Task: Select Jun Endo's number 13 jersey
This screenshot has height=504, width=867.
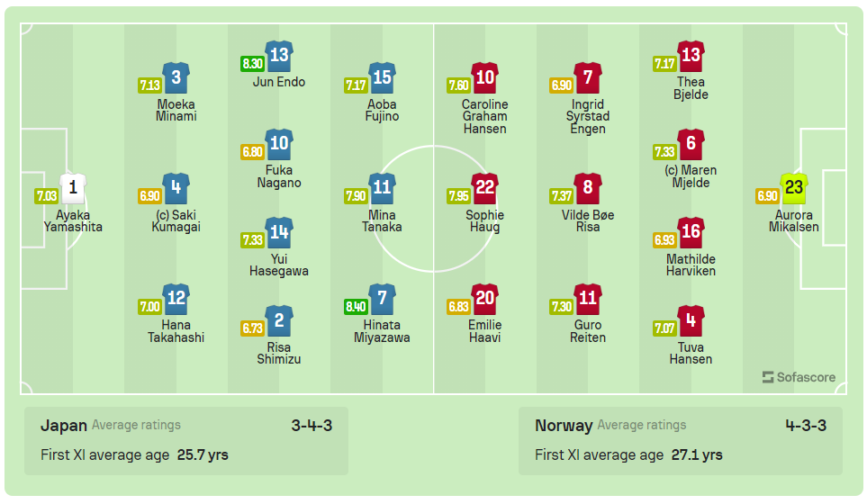Action: [x=279, y=56]
